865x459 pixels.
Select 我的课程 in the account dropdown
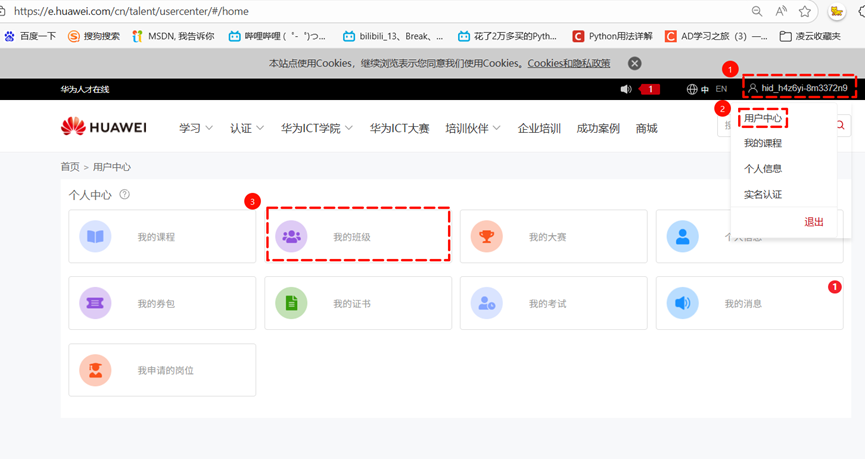[763, 143]
